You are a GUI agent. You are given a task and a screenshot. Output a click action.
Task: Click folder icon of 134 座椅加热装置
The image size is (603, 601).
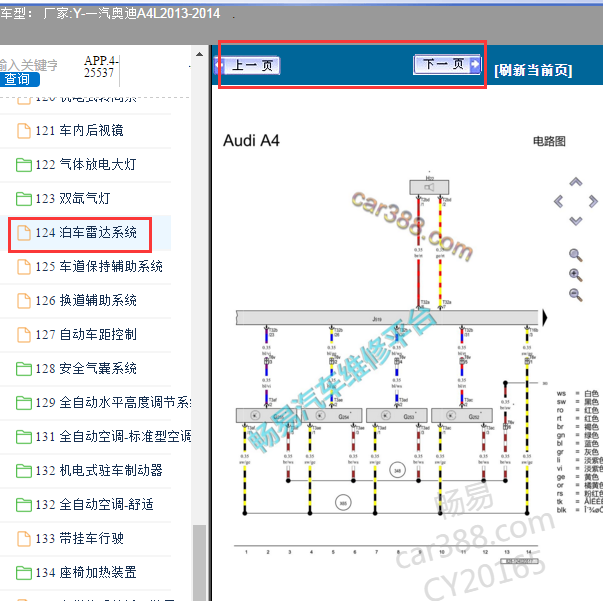[24, 573]
